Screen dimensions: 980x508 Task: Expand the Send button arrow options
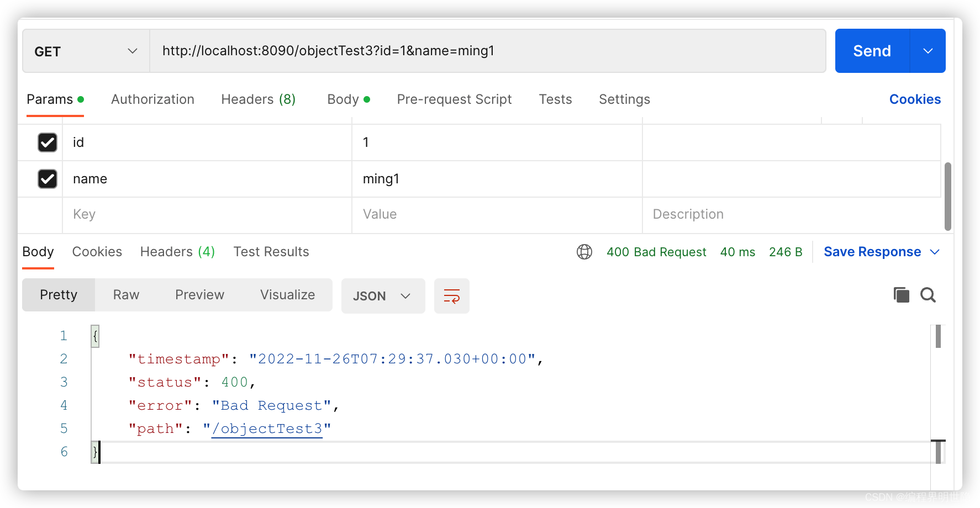(x=928, y=51)
